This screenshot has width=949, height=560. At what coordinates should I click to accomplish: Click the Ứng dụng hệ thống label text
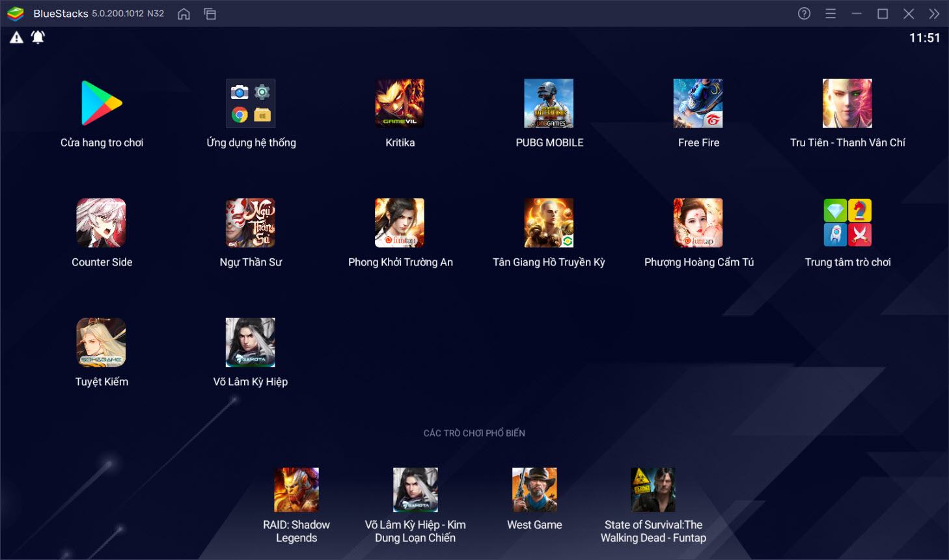[x=251, y=142]
